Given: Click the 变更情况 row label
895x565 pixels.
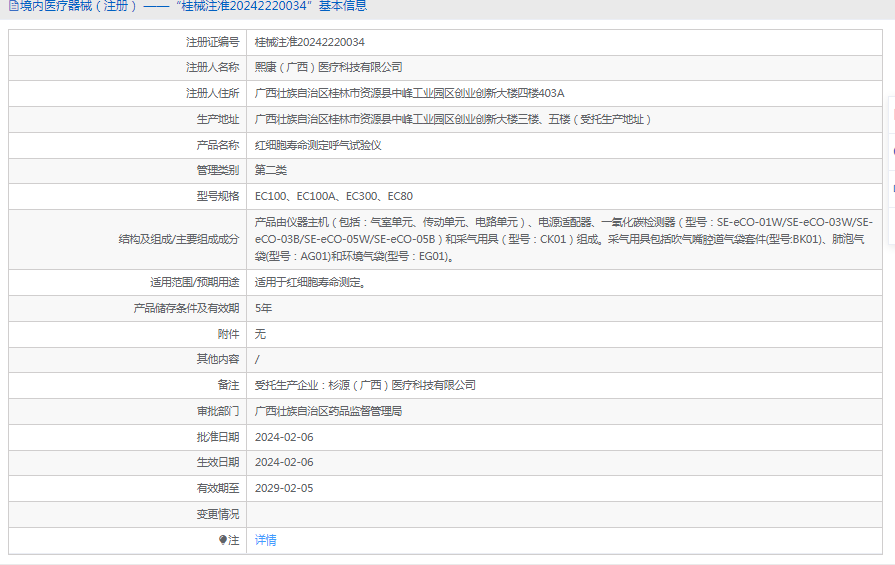Looking at the screenshot, I should click(217, 515).
